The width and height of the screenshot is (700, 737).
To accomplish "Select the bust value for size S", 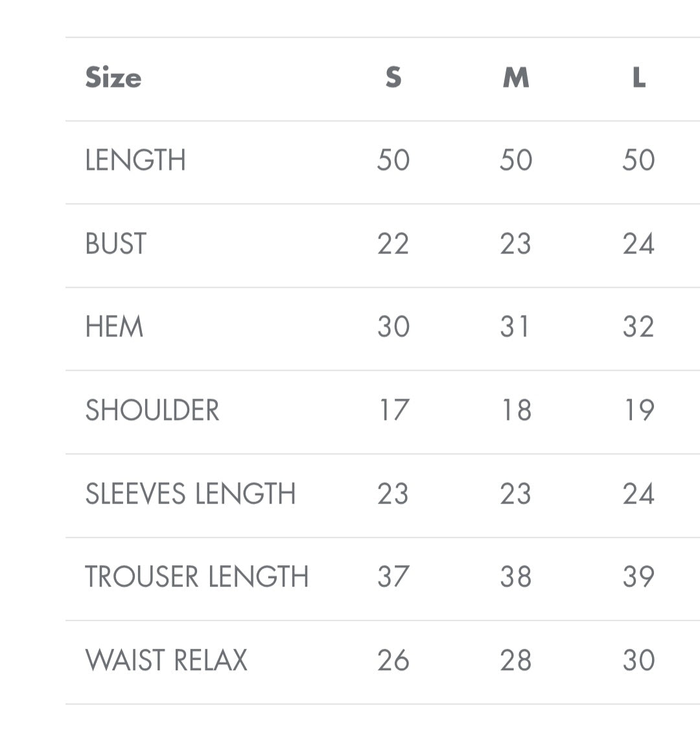I will (393, 244).
